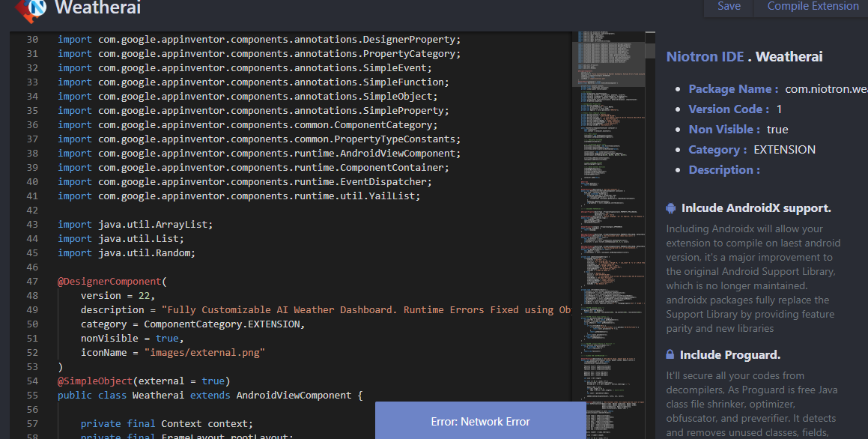Click the import java.util.Random line
This screenshot has height=439, width=868.
[x=126, y=253]
